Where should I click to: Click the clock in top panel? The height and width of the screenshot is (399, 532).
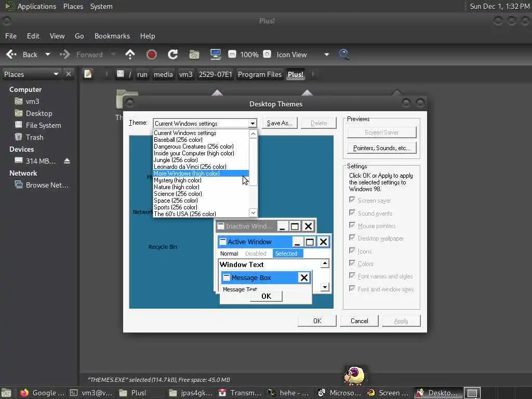pyautogui.click(x=499, y=6)
